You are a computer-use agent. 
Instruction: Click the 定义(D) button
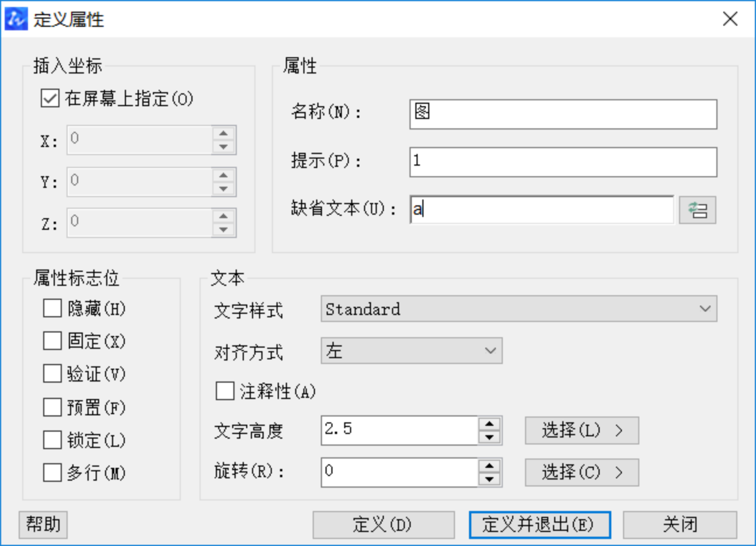click(383, 524)
